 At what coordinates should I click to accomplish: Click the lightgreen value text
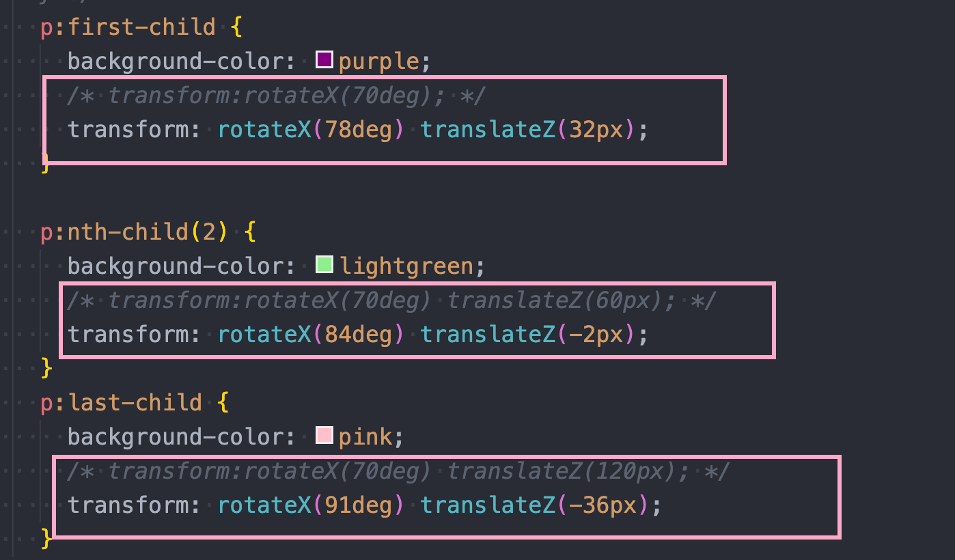click(406, 266)
